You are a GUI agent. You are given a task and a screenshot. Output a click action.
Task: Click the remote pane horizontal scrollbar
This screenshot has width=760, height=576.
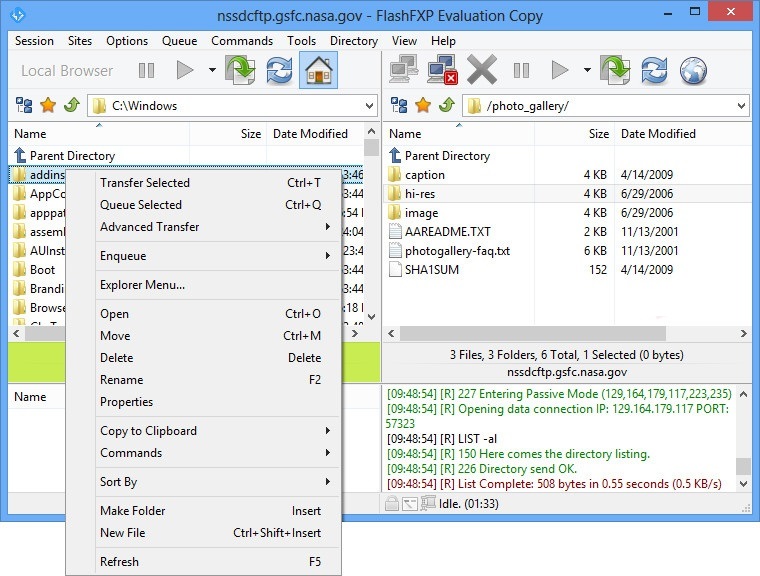click(533, 334)
